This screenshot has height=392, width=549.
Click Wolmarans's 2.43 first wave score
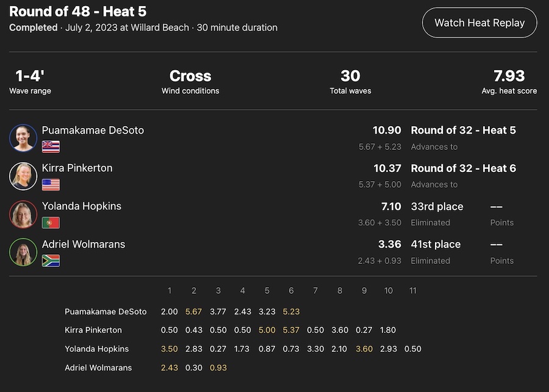click(169, 368)
